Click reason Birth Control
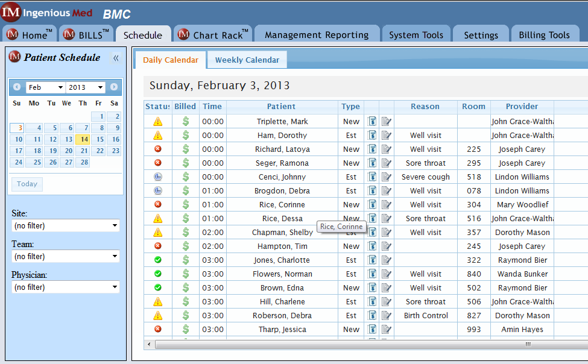The image size is (588, 364). pyautogui.click(x=426, y=316)
